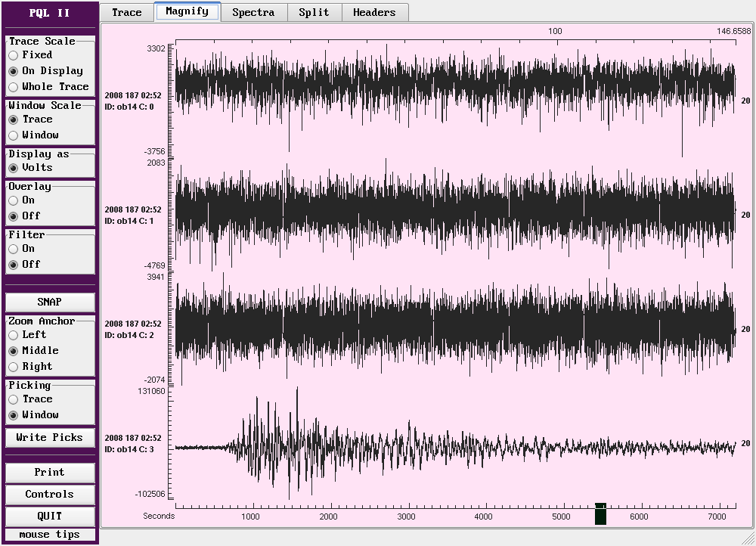Open the Spectra tab
The image size is (756, 546).
coord(253,12)
